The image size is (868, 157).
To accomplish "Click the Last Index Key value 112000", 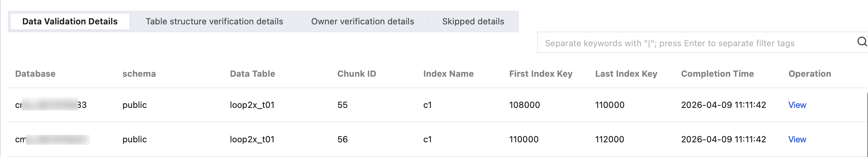I will pyautogui.click(x=609, y=139).
